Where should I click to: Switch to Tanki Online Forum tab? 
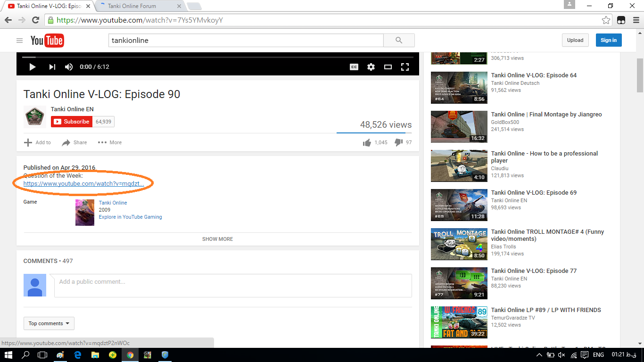click(138, 6)
